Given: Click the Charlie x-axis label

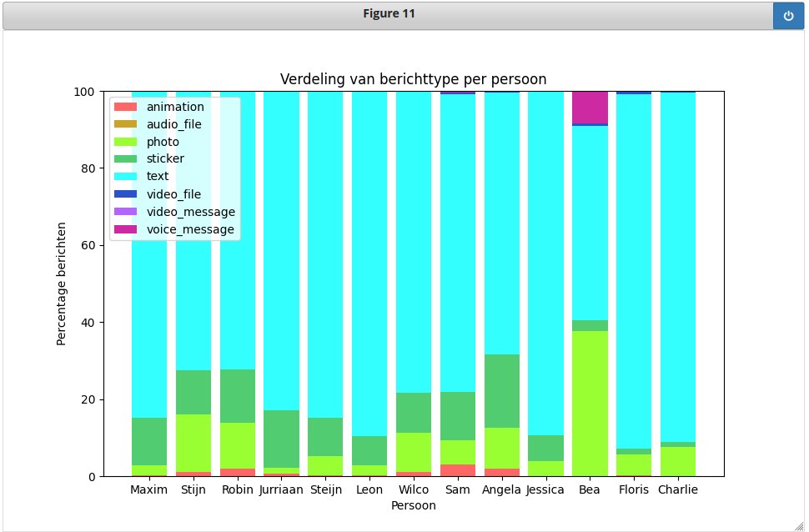Looking at the screenshot, I should click(677, 489).
